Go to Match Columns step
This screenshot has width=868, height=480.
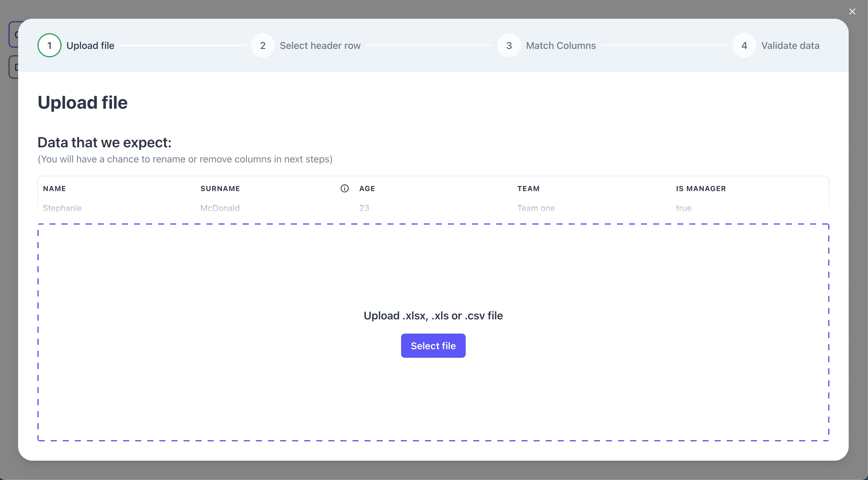561,46
